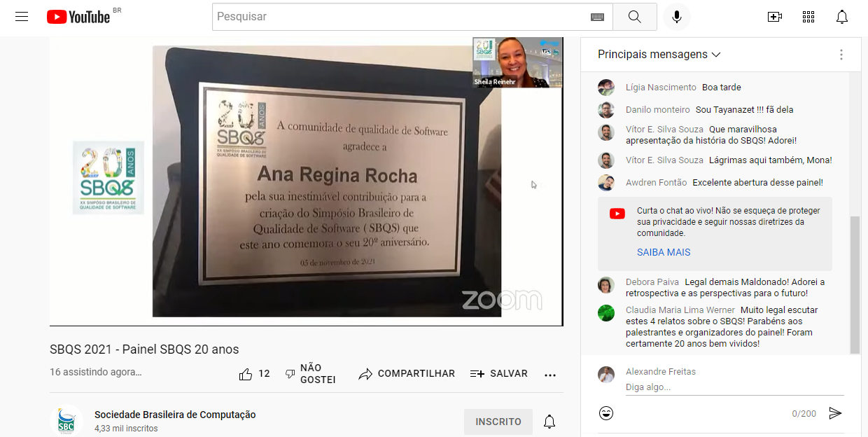Open the create video icon
The width and height of the screenshot is (868, 437).
point(774,17)
